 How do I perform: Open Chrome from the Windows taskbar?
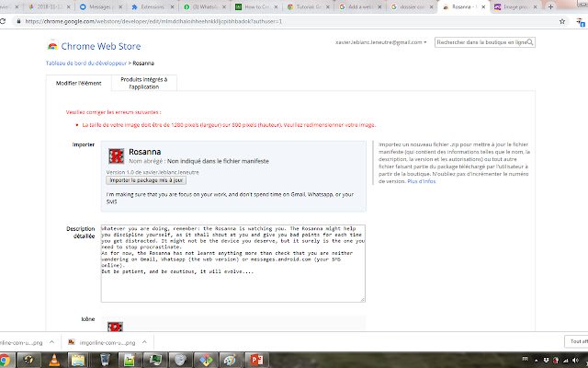pyautogui.click(x=5, y=360)
